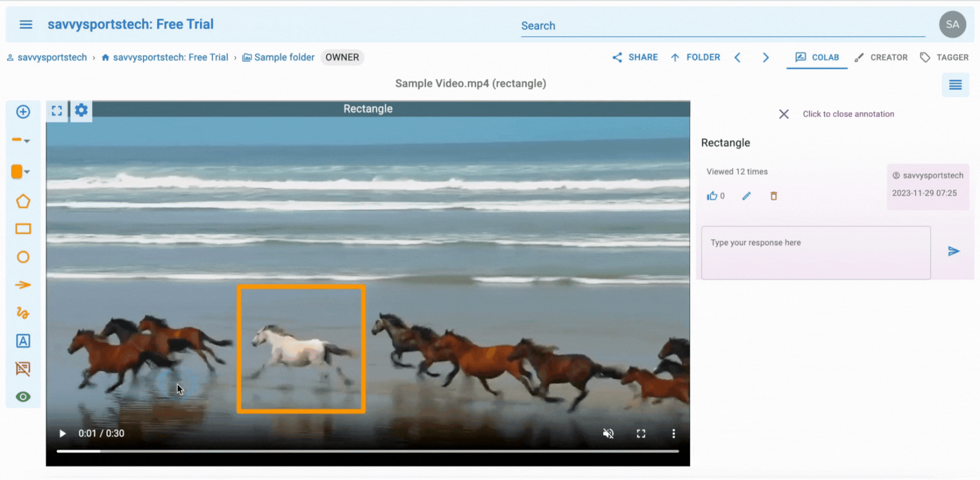This screenshot has width=980, height=480.
Task: Open 'savvysportstech: Free Trial' breadcrumb
Action: tap(165, 57)
